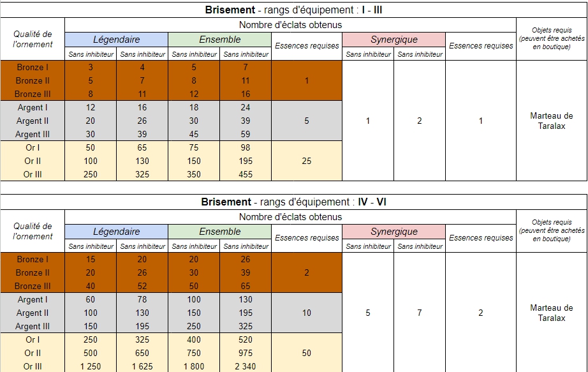Select value 2 340 in the Or III row

pos(246,366)
